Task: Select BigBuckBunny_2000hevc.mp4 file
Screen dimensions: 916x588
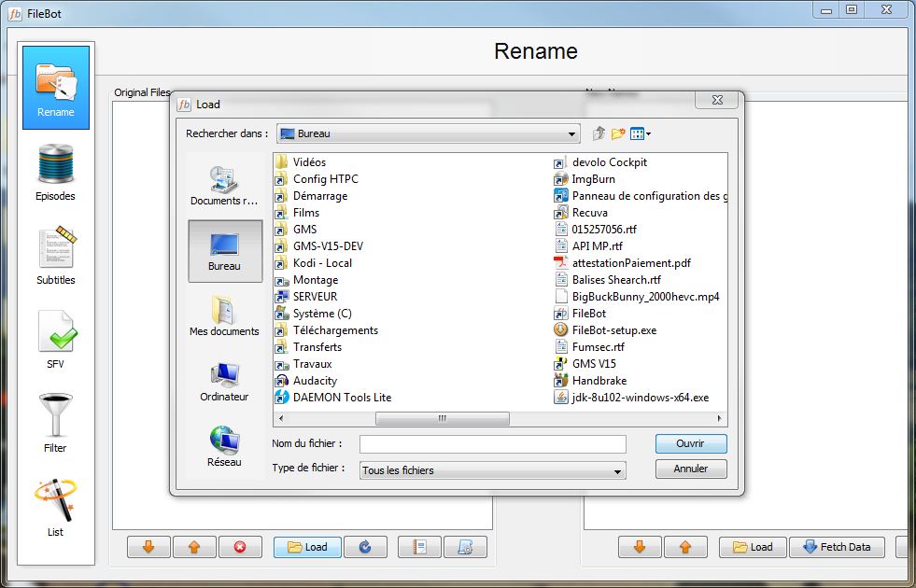Action: click(645, 297)
